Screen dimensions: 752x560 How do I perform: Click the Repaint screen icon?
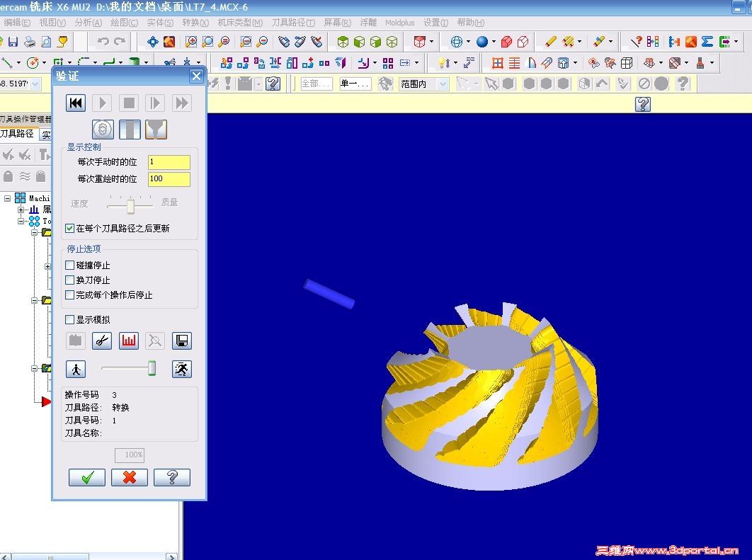(x=169, y=42)
